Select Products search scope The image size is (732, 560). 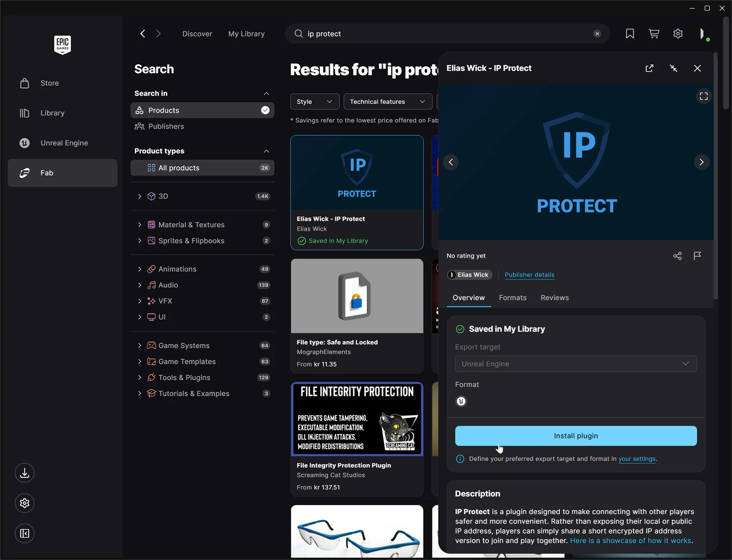202,110
